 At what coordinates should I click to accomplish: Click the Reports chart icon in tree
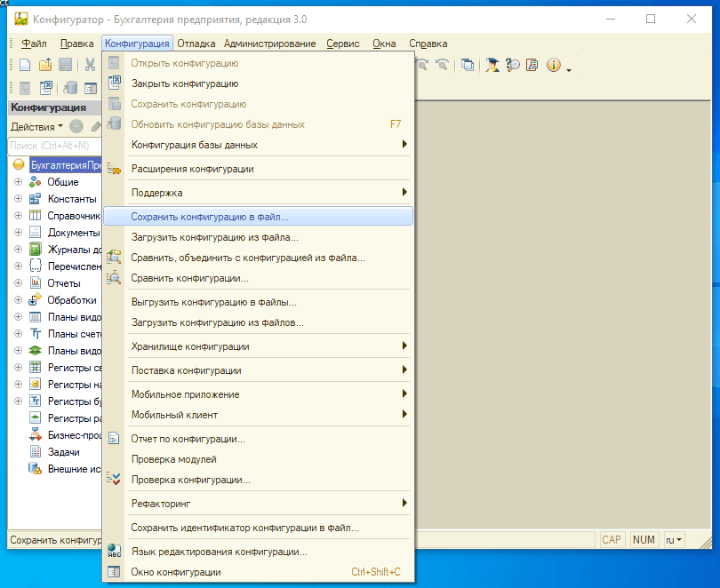click(x=36, y=283)
